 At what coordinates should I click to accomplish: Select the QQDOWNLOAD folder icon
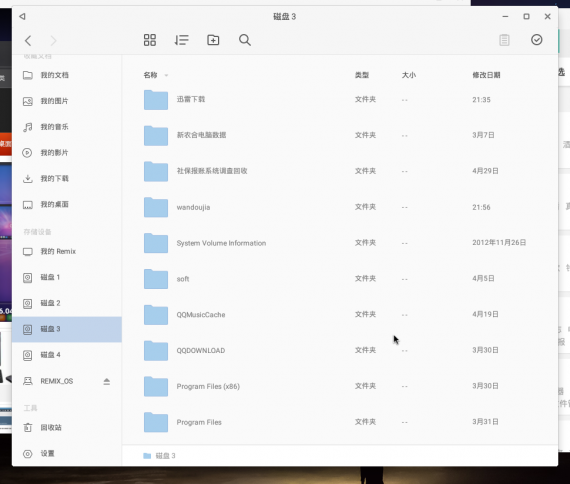(156, 351)
